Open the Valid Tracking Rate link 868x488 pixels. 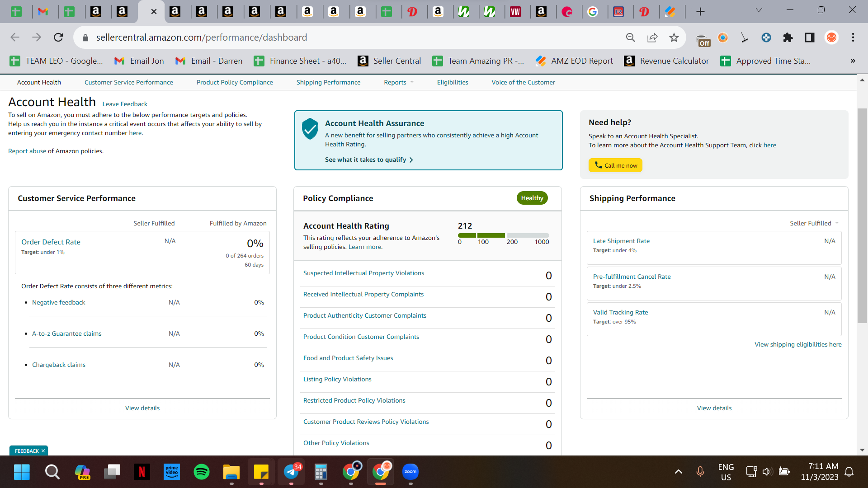click(x=620, y=312)
